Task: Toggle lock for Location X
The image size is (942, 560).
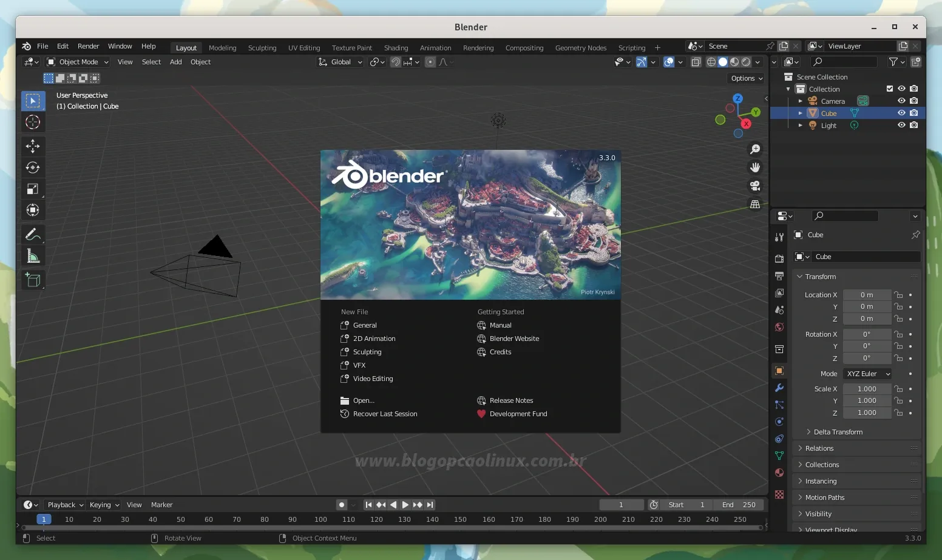Action: coord(898,295)
